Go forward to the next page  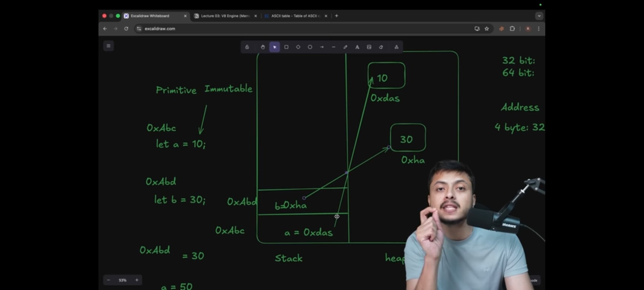[115, 29]
